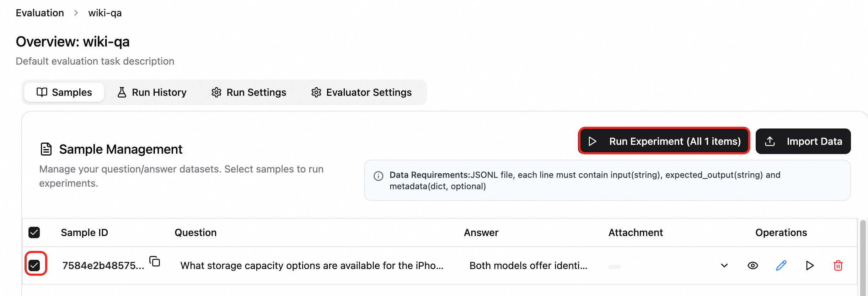Image resolution: width=868 pixels, height=296 pixels.
Task: Open the Run Settings tab
Action: [249, 92]
